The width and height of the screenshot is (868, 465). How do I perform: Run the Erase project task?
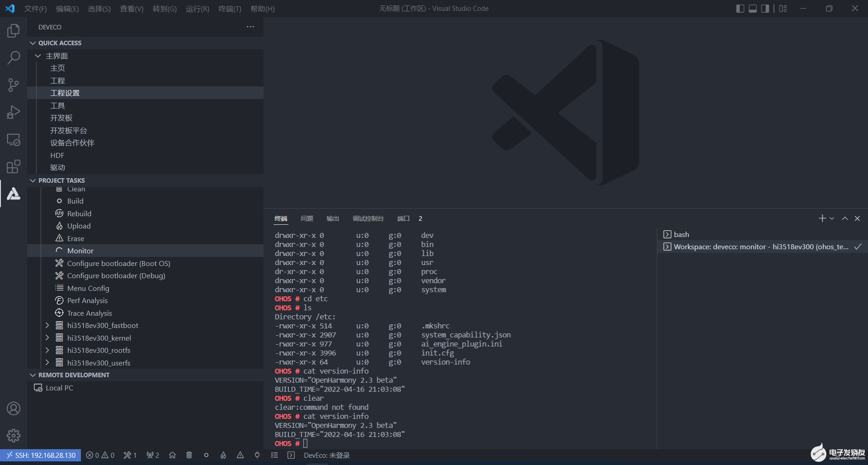[145, 238]
